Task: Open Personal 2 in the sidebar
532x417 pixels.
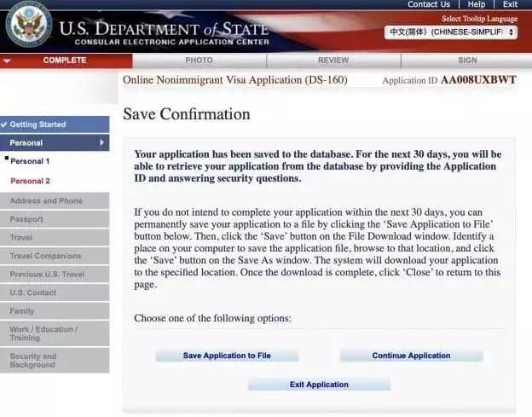Action: point(30,181)
